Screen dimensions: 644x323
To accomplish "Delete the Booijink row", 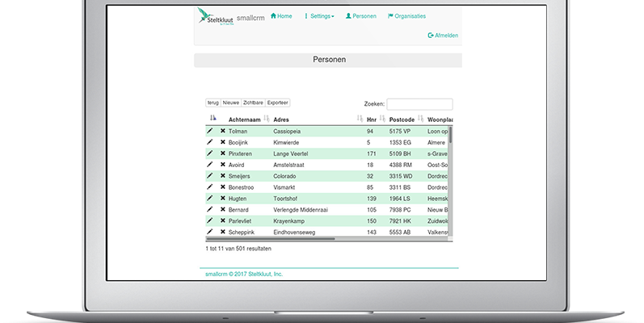I will 222,142.
